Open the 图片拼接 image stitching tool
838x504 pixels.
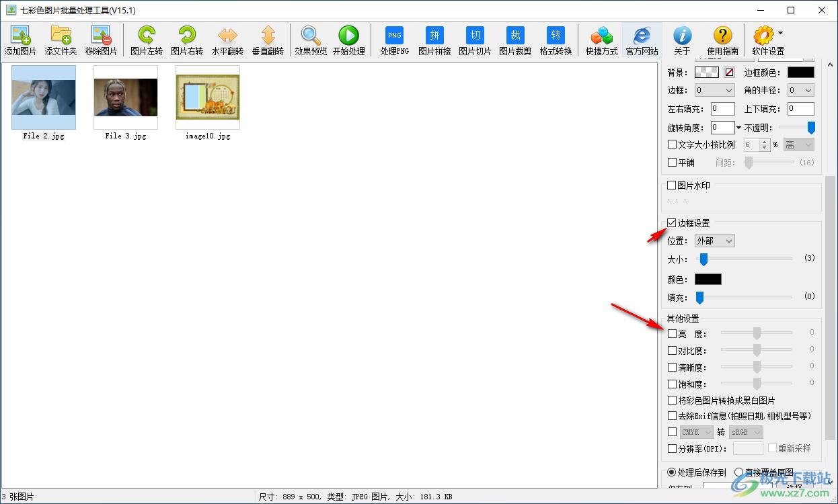tap(434, 40)
